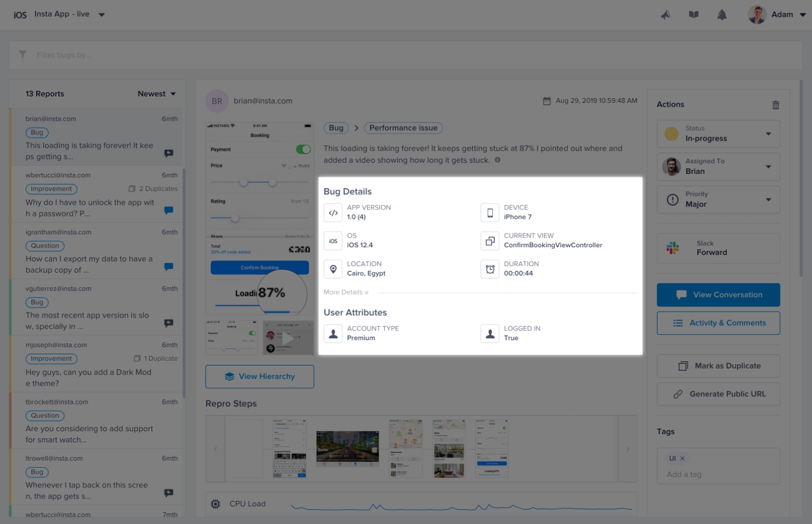812x524 pixels.
Task: Open chat icon on wbertucci password report
Action: (x=169, y=211)
